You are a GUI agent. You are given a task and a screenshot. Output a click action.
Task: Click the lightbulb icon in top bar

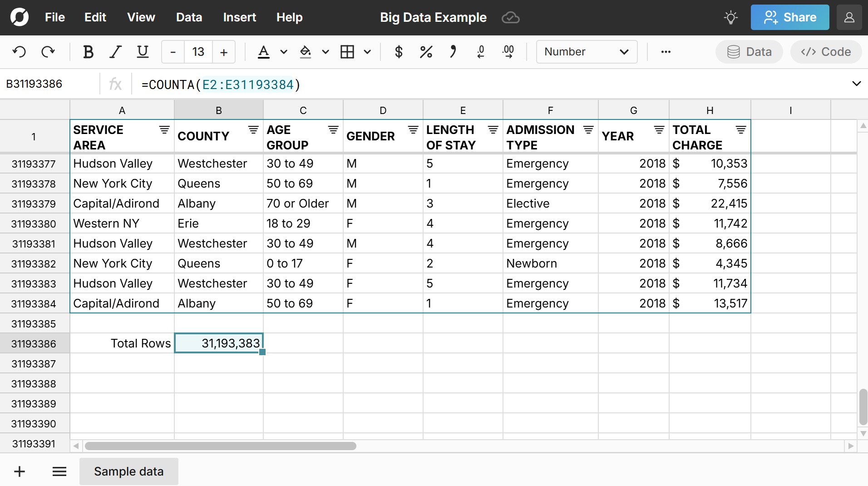point(730,18)
